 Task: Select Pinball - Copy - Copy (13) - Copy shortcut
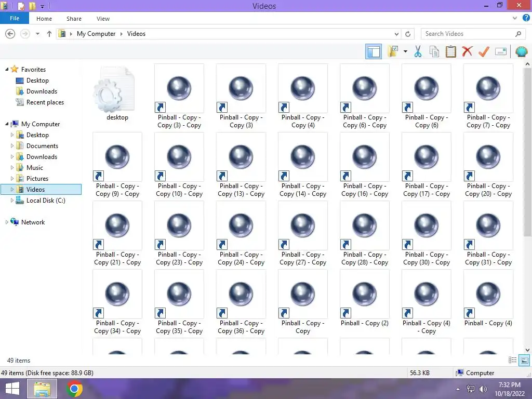pos(241,165)
